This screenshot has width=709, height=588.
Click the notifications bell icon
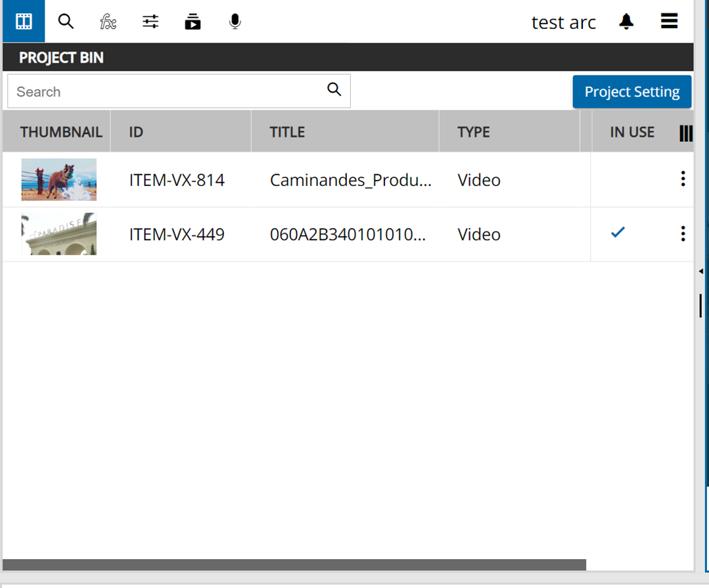[626, 22]
